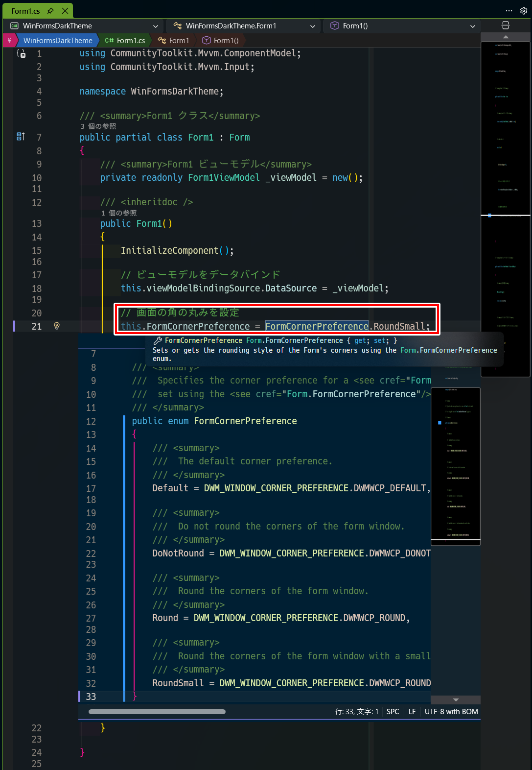Select the WinFormsDarkTheme breadcrumb item

coord(58,41)
